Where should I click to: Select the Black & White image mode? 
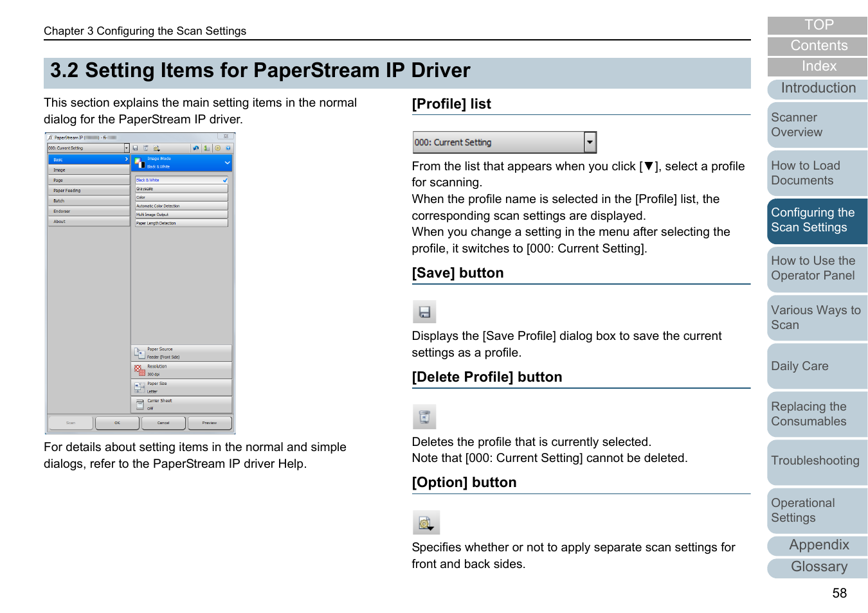pos(181,181)
